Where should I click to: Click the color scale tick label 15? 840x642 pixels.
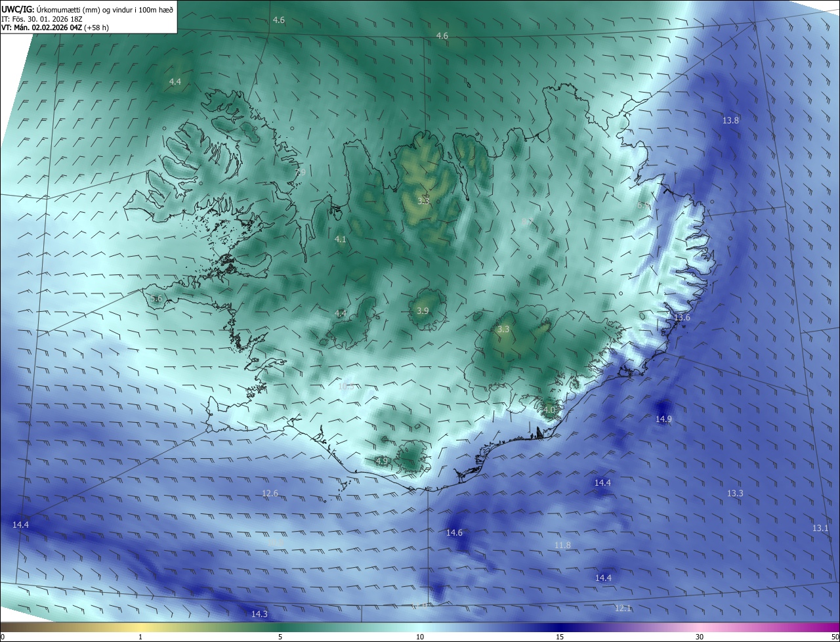(x=560, y=637)
